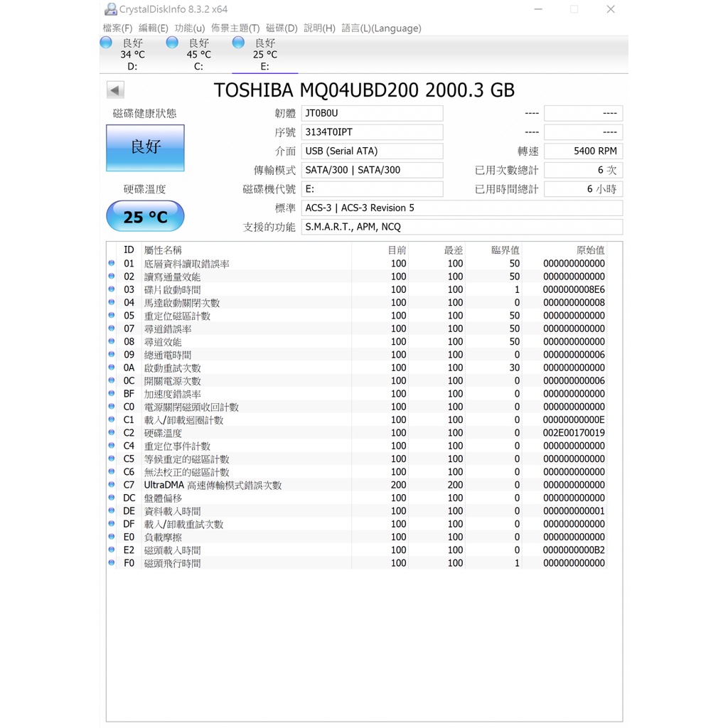Click status dot for attribute 01 row

click(112, 264)
